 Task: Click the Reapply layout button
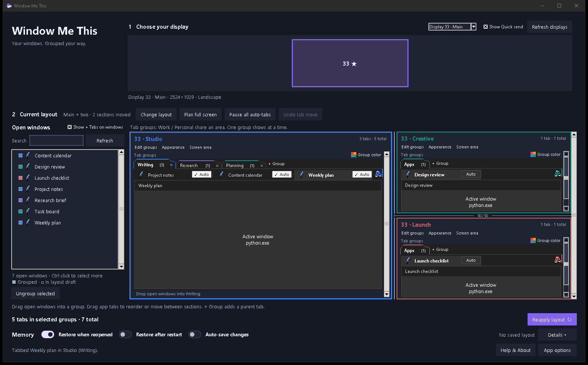click(x=552, y=320)
